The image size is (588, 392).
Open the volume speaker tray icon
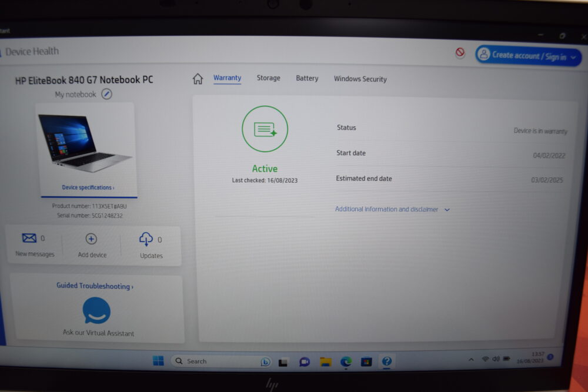tap(496, 359)
